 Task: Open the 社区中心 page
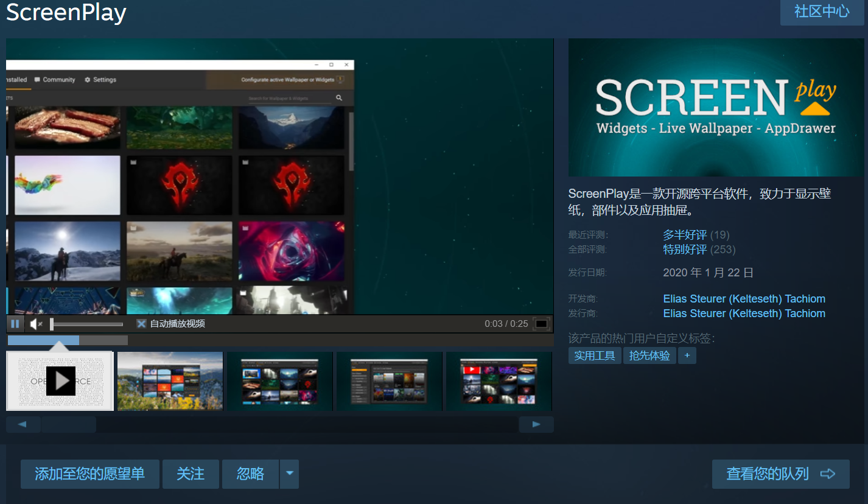822,12
